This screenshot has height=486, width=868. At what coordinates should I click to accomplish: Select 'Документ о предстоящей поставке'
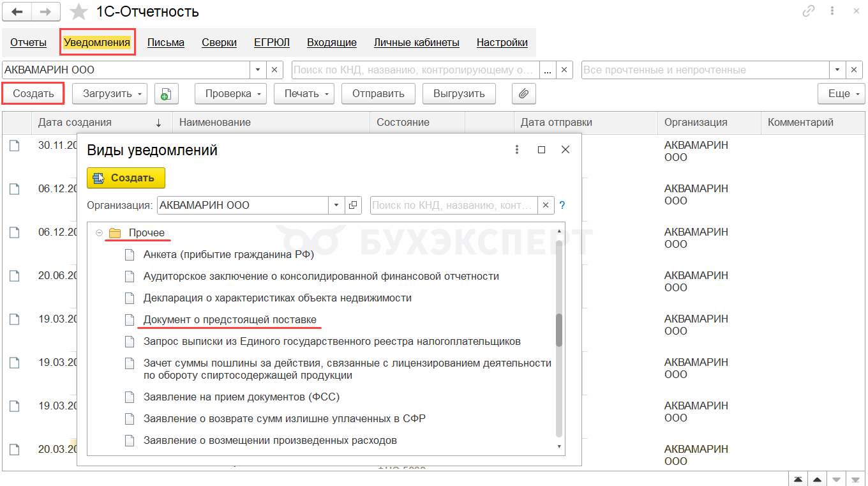(230, 319)
